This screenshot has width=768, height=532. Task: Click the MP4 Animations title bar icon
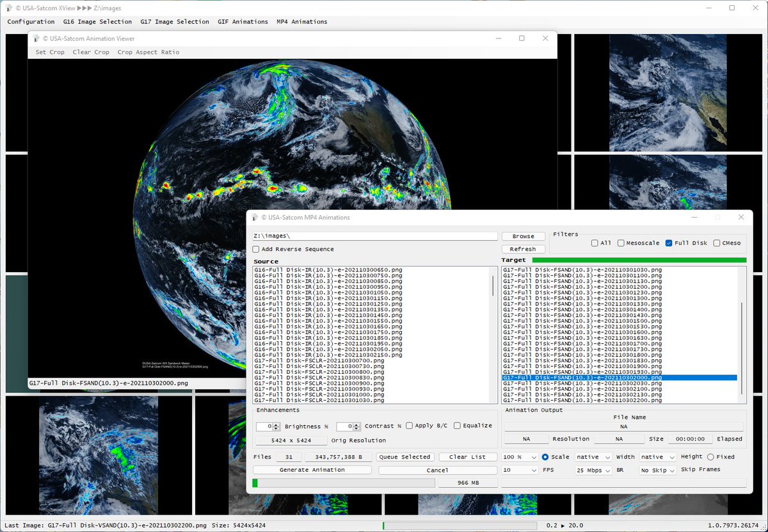(x=254, y=217)
